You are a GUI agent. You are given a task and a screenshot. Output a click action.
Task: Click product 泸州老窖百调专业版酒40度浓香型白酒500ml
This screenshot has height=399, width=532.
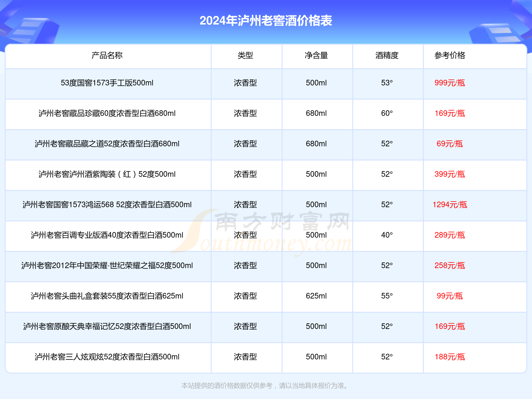107,235
